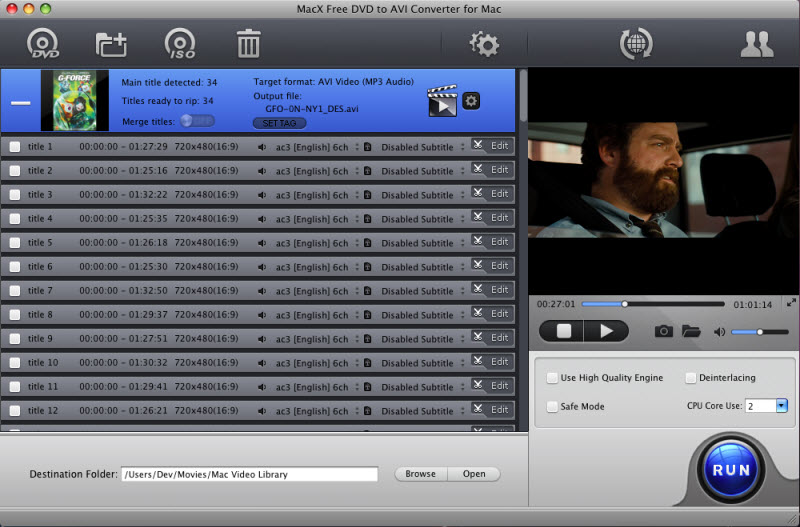Open output settings gear beside clapperboard

(471, 101)
